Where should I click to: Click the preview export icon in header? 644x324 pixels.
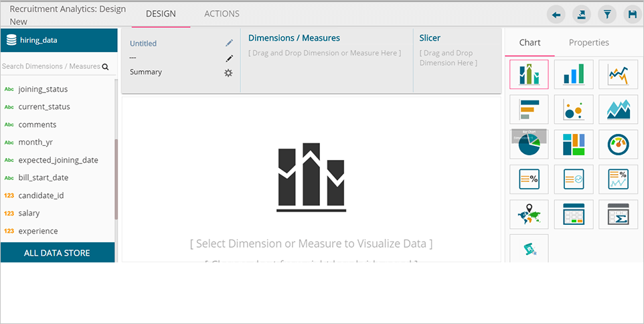[x=582, y=15]
